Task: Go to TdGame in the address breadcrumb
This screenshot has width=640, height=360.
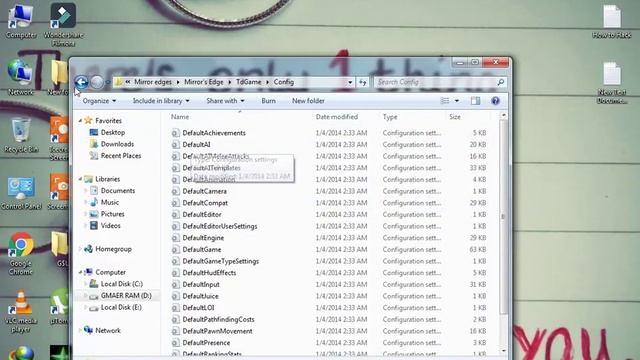Action: point(248,82)
